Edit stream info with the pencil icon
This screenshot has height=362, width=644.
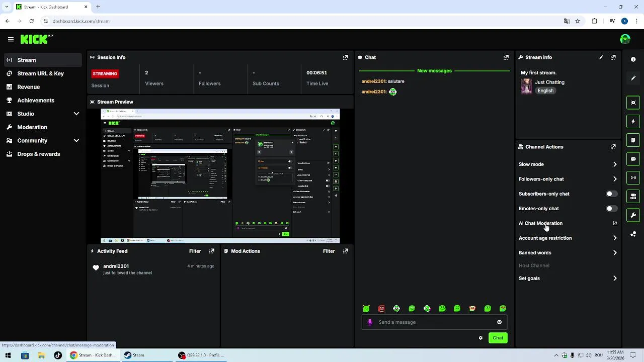point(601,57)
